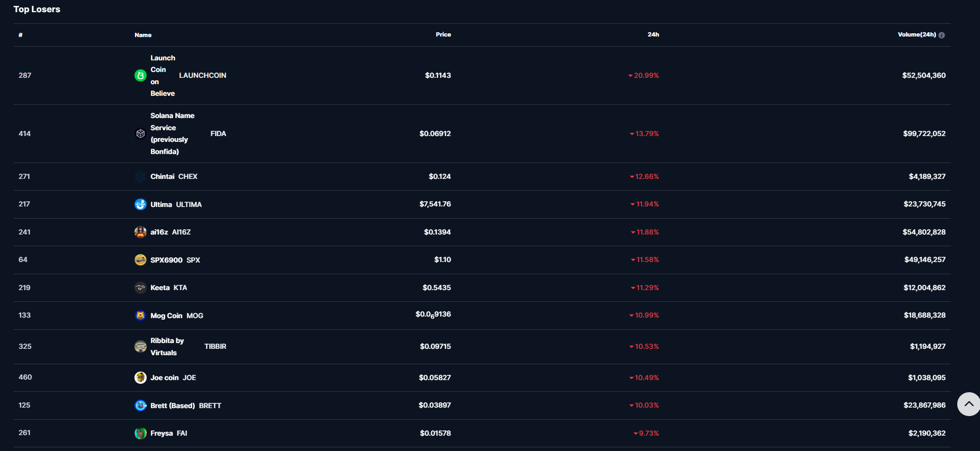Click the Mog Coin logo icon
The height and width of the screenshot is (451, 980).
140,315
